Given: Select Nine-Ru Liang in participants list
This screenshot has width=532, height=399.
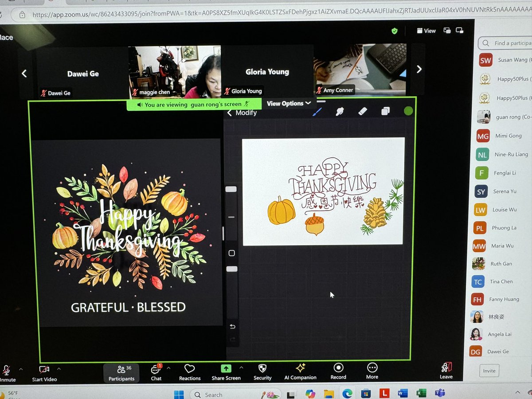Looking at the screenshot, I should pyautogui.click(x=504, y=154).
